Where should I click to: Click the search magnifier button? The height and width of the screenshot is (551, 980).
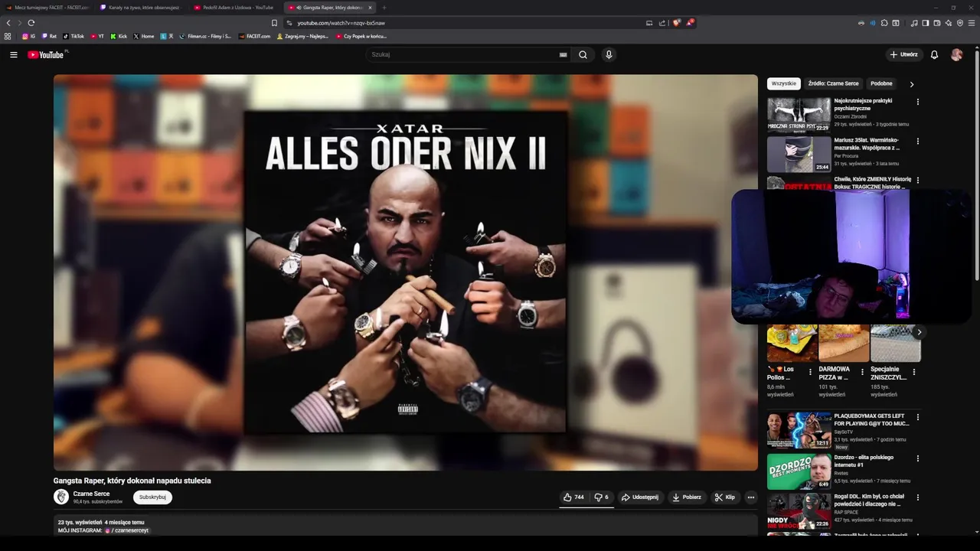[583, 55]
